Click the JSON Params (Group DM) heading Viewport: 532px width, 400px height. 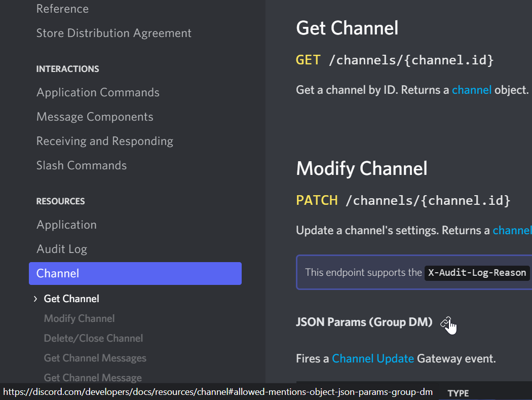364,322
